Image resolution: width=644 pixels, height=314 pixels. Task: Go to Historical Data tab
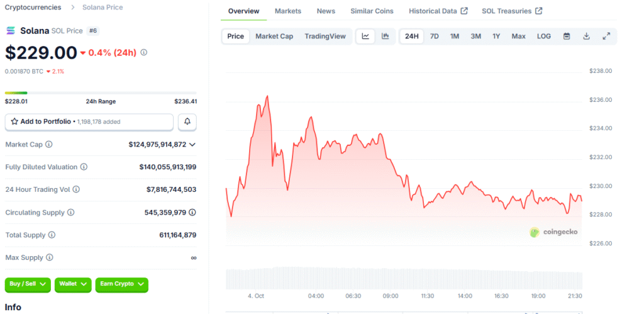click(438, 11)
